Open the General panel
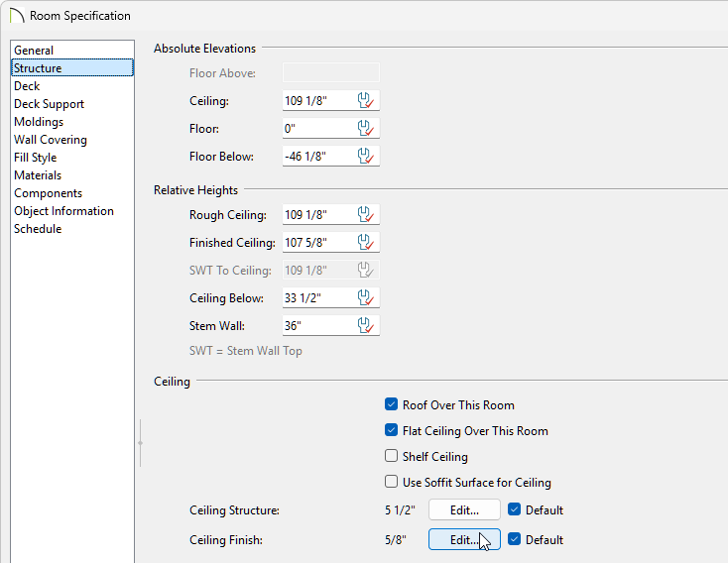The width and height of the screenshot is (728, 563). (x=72, y=51)
